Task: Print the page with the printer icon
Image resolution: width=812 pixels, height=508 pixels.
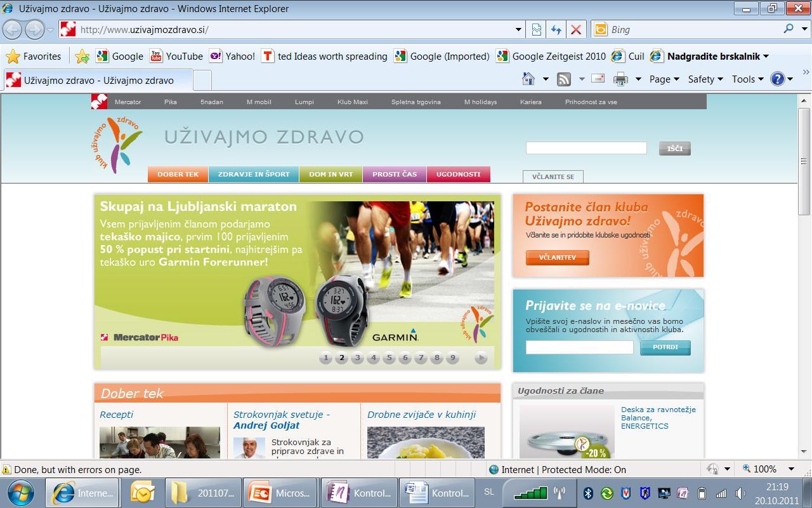Action: pyautogui.click(x=620, y=79)
